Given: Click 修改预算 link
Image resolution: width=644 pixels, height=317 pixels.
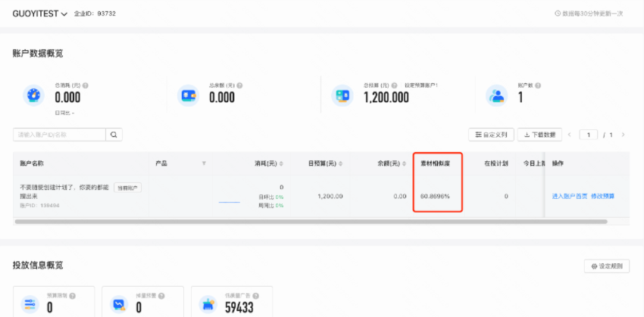Looking at the screenshot, I should coord(602,196).
